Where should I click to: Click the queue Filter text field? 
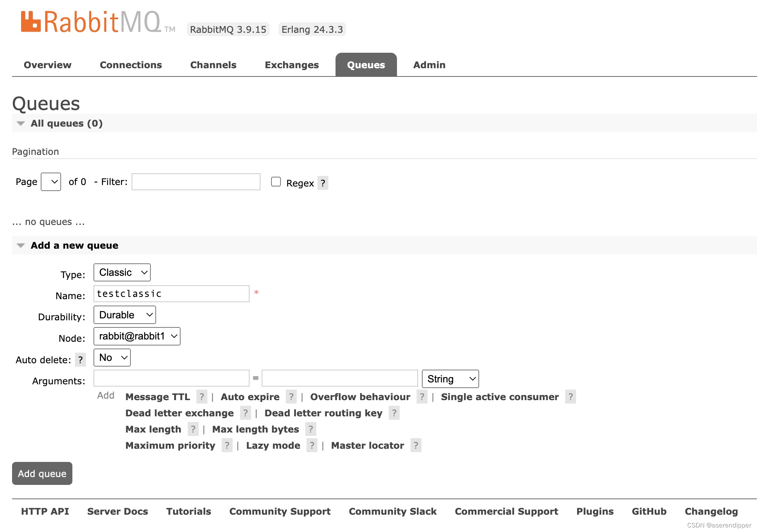click(x=196, y=182)
